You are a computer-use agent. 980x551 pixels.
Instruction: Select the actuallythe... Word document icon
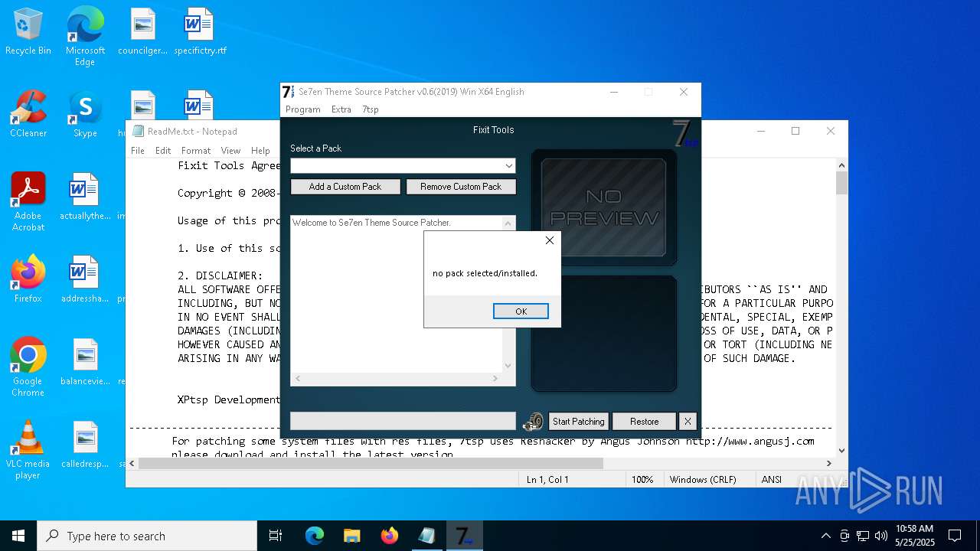(x=85, y=197)
